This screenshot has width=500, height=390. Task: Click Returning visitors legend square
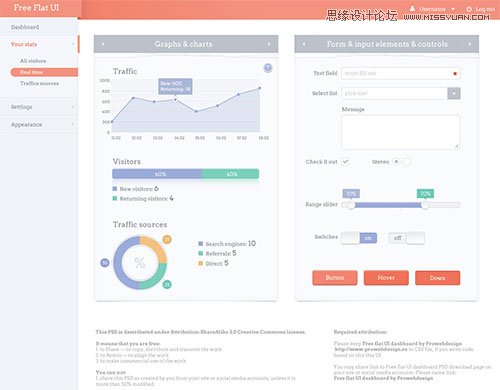point(115,198)
